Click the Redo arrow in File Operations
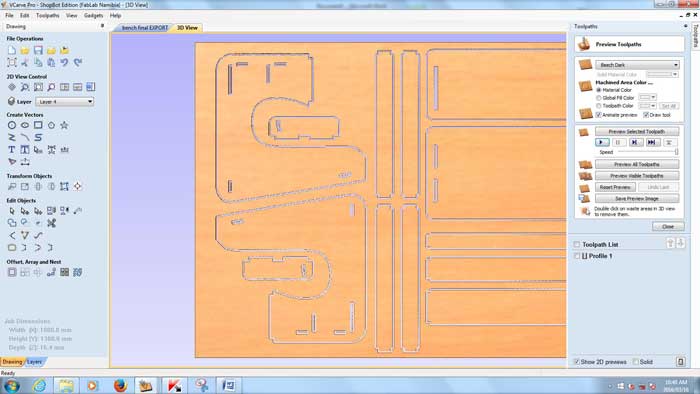This screenshot has height=394, width=700. pyautogui.click(x=78, y=62)
